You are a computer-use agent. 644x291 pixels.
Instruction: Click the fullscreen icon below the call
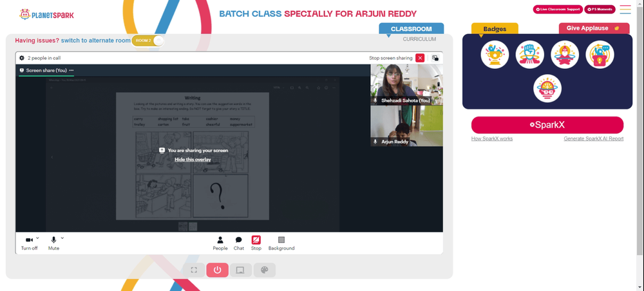point(194,270)
